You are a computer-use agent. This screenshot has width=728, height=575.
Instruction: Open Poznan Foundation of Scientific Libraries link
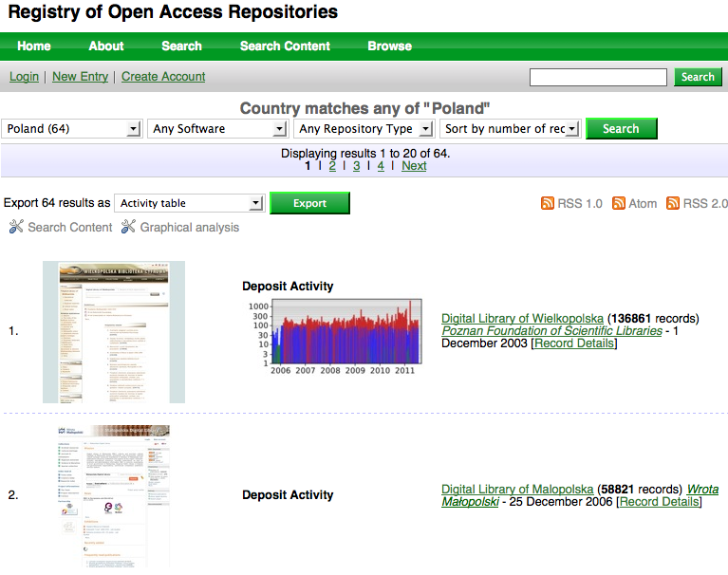551,331
